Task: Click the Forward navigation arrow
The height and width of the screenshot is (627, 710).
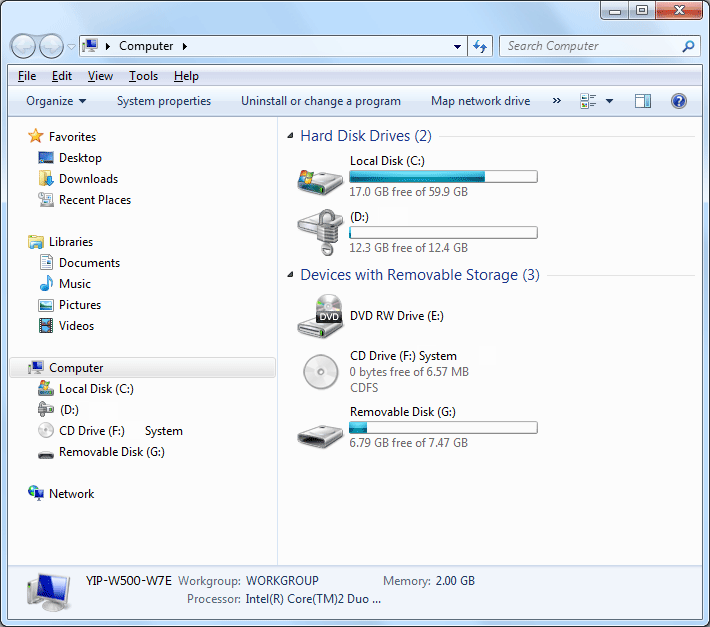Action: [x=51, y=46]
